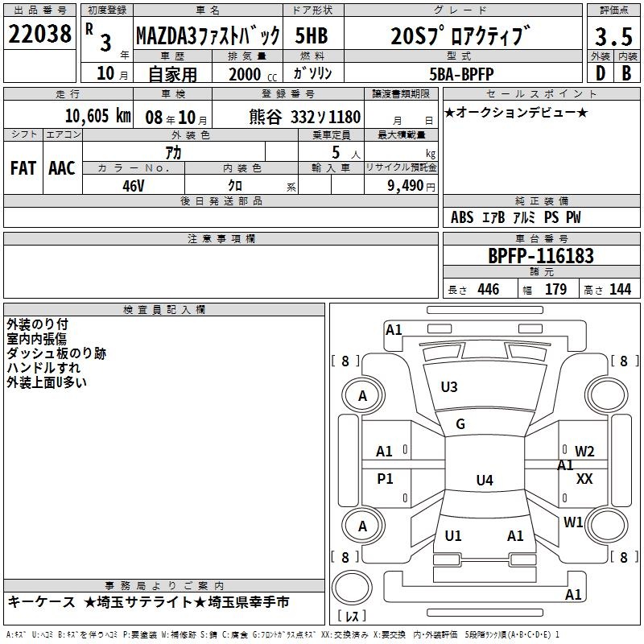Click the chassis number BPFP-116183
The width and height of the screenshot is (644, 644).
coord(541,256)
